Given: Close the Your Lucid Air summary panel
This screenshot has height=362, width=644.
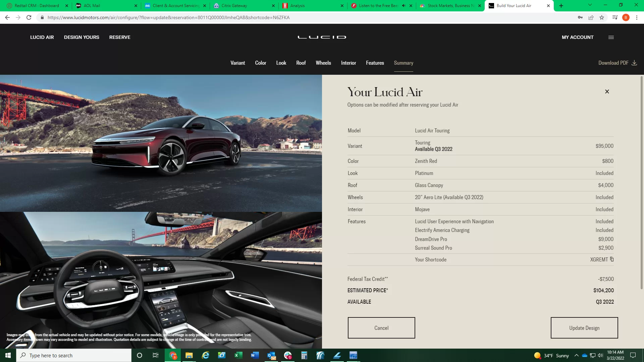Looking at the screenshot, I should coord(607,92).
